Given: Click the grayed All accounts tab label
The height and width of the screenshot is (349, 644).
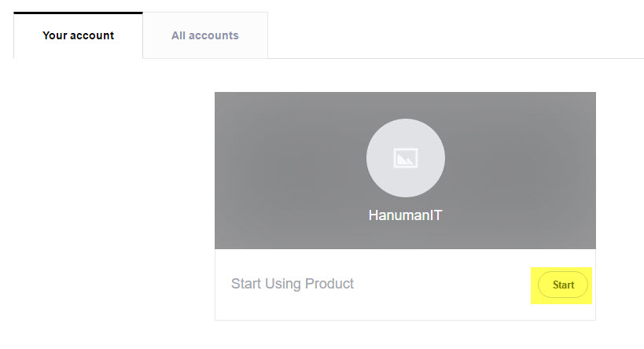Looking at the screenshot, I should [205, 35].
